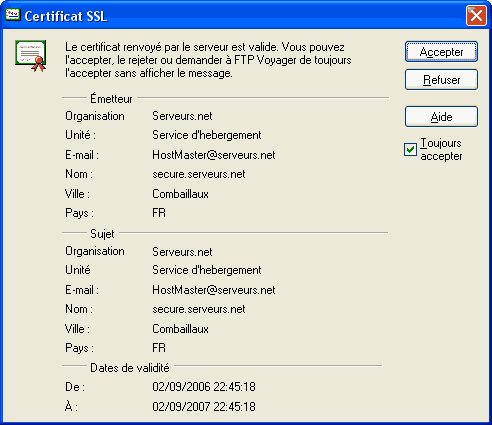Click the De : label
The image size is (492, 425).
tap(75, 387)
